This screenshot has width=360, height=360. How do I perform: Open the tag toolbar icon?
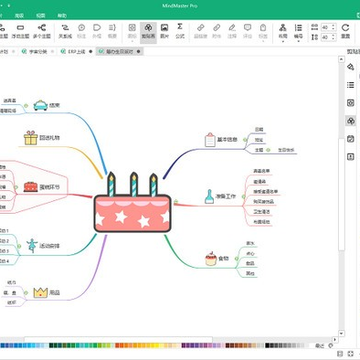pos(263,31)
